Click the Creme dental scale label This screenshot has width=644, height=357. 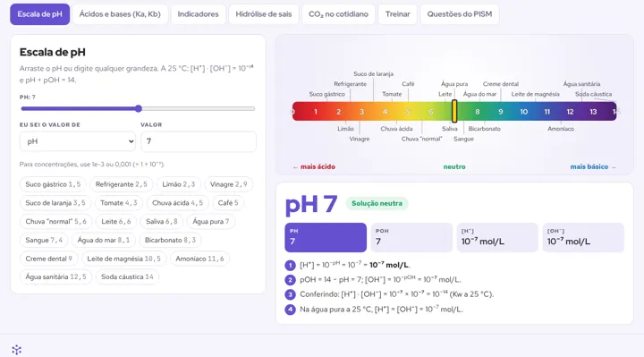tap(501, 84)
